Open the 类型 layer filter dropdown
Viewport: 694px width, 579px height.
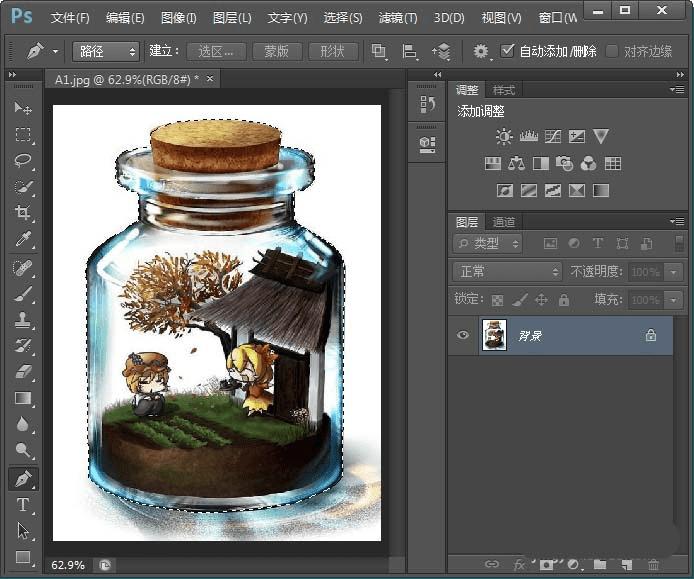coord(488,243)
